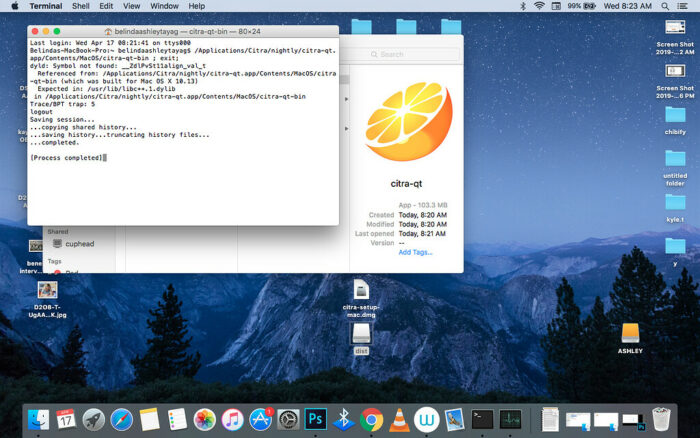Open the Edit menu
700x438 pixels.
(106, 6)
